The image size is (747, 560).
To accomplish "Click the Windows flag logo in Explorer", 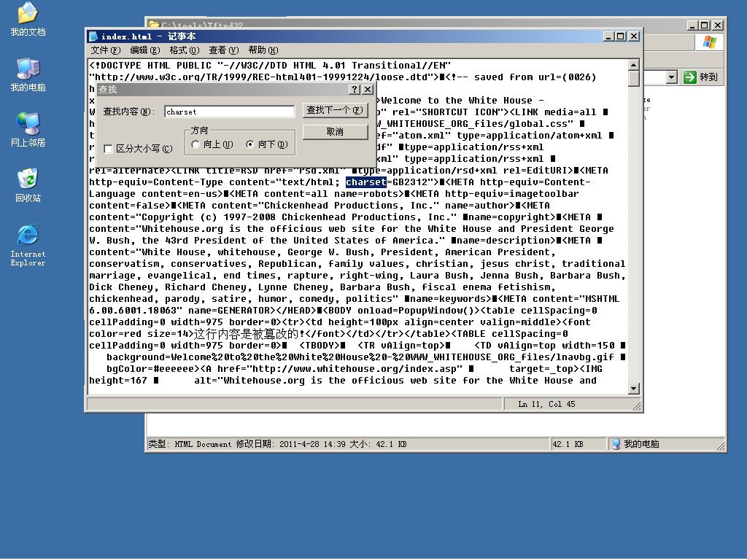I will [x=709, y=42].
